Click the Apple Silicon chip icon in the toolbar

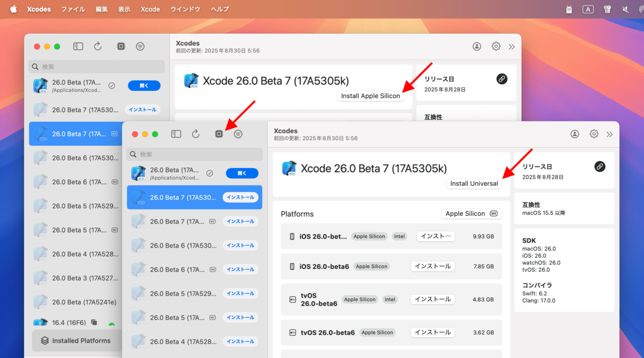tap(219, 134)
